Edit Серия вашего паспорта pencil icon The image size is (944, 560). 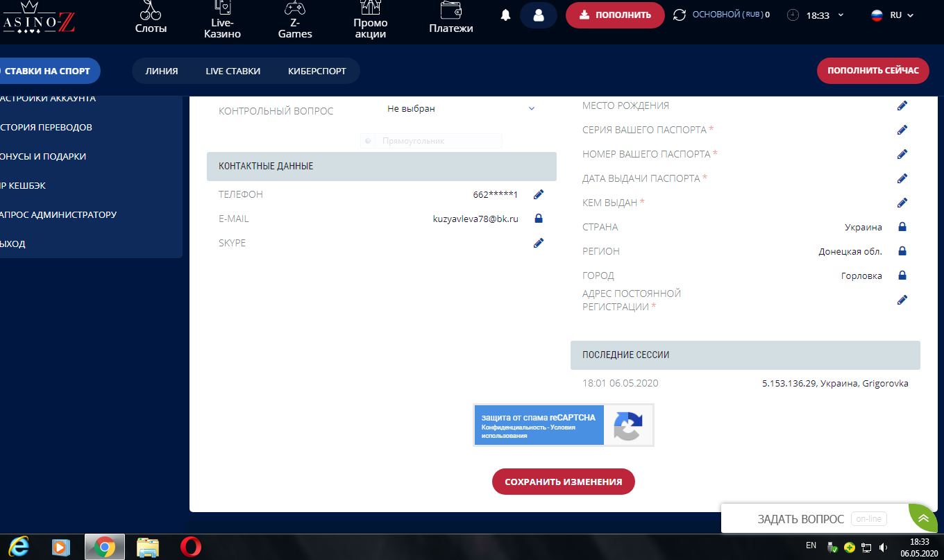902,130
